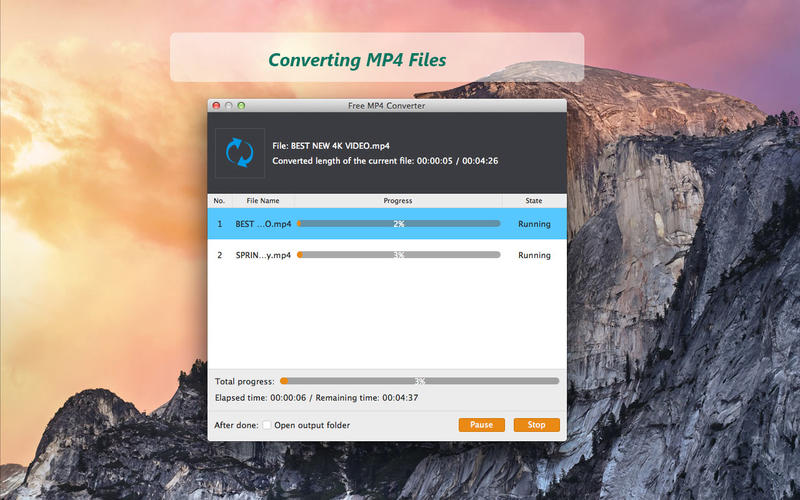This screenshot has width=800, height=500.
Task: Select the BEST ...O.mp4 file name
Action: coord(263,224)
